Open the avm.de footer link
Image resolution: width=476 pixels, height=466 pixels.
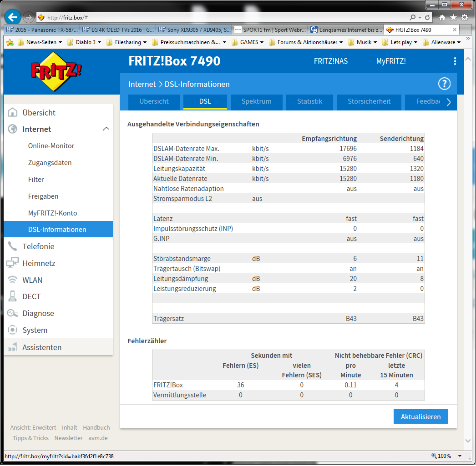click(98, 438)
